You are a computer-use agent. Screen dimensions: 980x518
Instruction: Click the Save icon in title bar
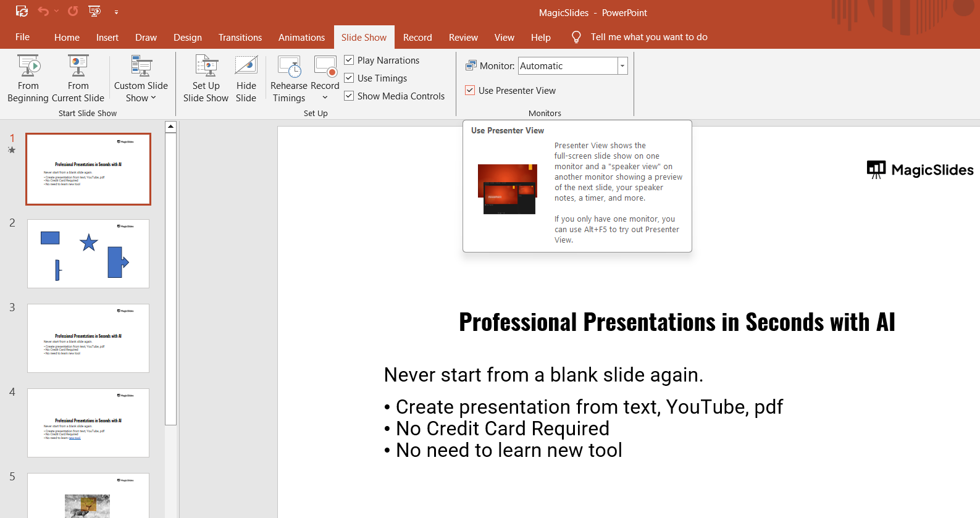pyautogui.click(x=22, y=11)
